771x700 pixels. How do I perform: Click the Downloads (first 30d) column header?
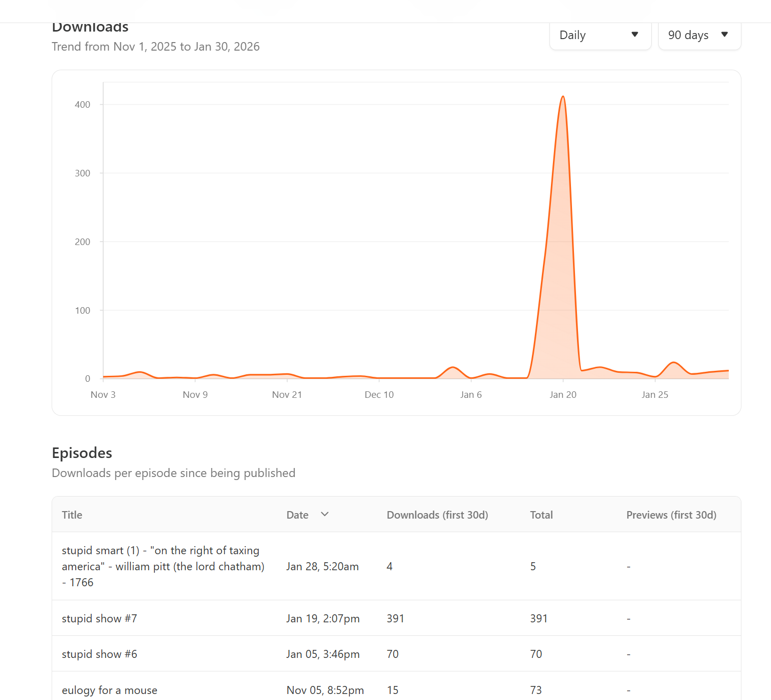pos(438,515)
